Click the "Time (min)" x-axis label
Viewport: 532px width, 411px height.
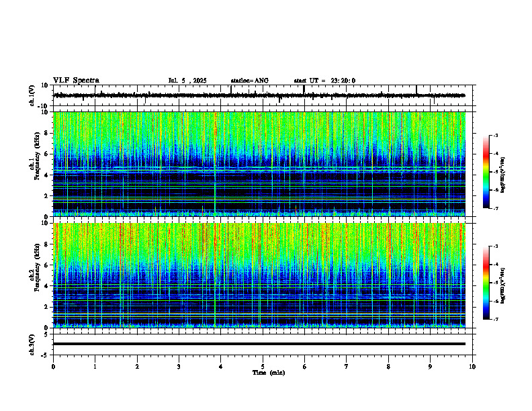click(269, 373)
